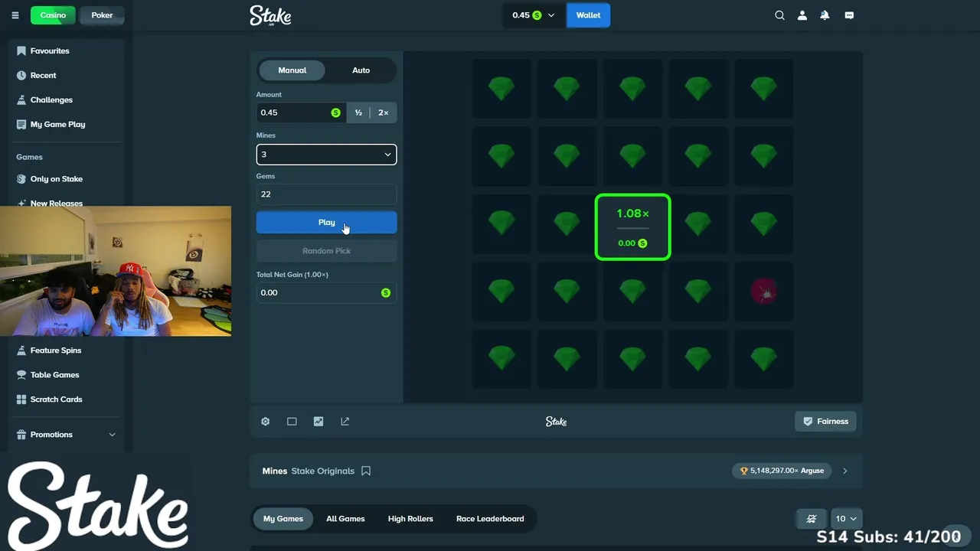Switch to Poker section
Image resolution: width=980 pixels, height=551 pixels.
(x=102, y=15)
